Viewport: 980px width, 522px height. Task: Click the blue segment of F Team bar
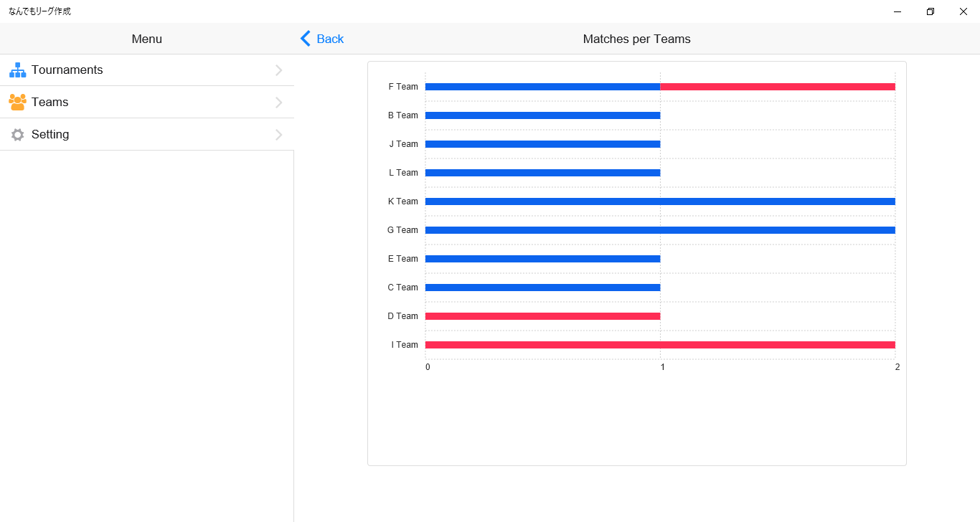[x=542, y=87]
